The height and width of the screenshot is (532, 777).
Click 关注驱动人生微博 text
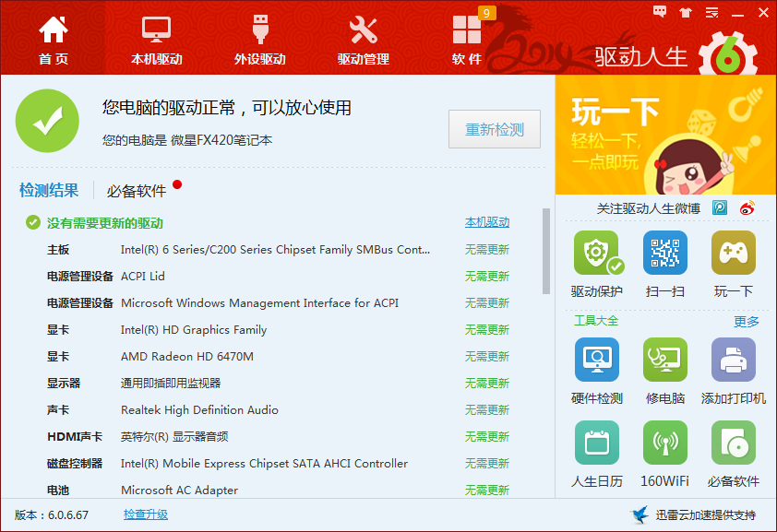(648, 208)
